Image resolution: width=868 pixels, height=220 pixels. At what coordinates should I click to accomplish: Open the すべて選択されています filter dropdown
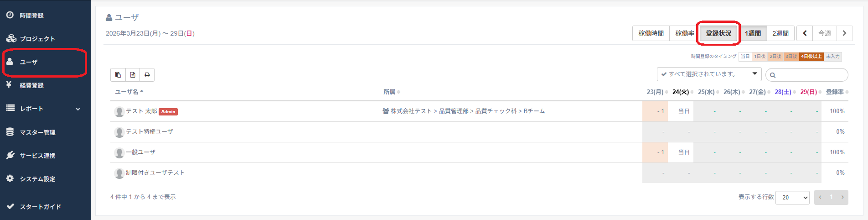pos(709,74)
